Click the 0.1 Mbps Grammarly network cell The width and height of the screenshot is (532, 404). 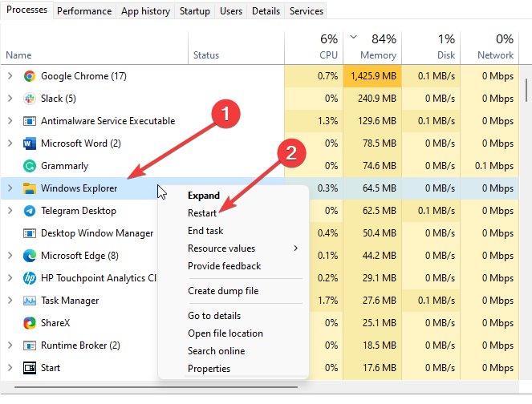(489, 166)
